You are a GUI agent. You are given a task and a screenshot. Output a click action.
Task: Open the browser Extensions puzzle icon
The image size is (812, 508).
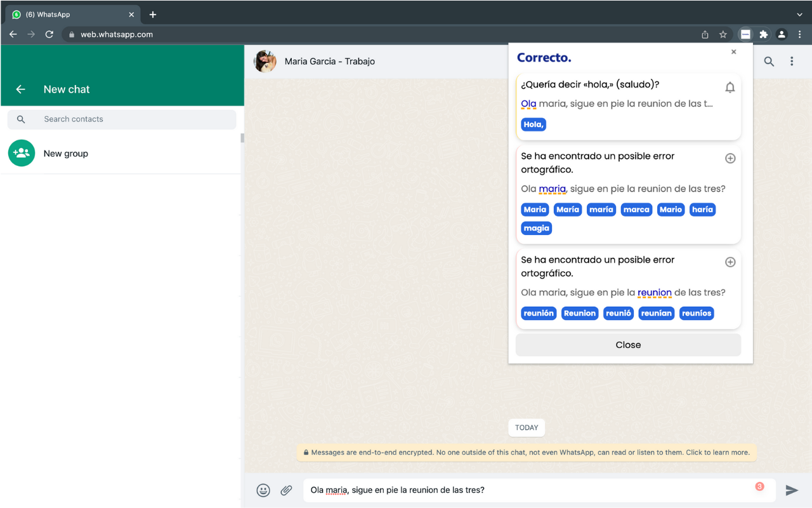click(x=764, y=34)
